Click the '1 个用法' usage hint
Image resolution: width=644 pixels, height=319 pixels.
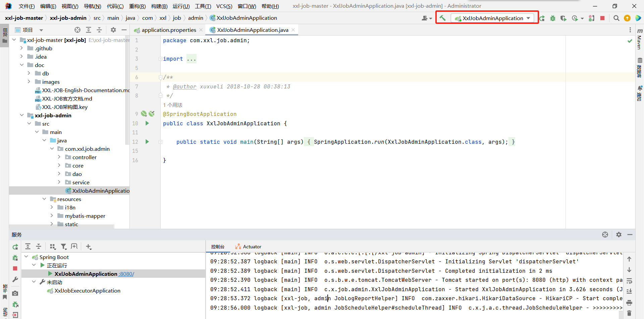point(173,105)
